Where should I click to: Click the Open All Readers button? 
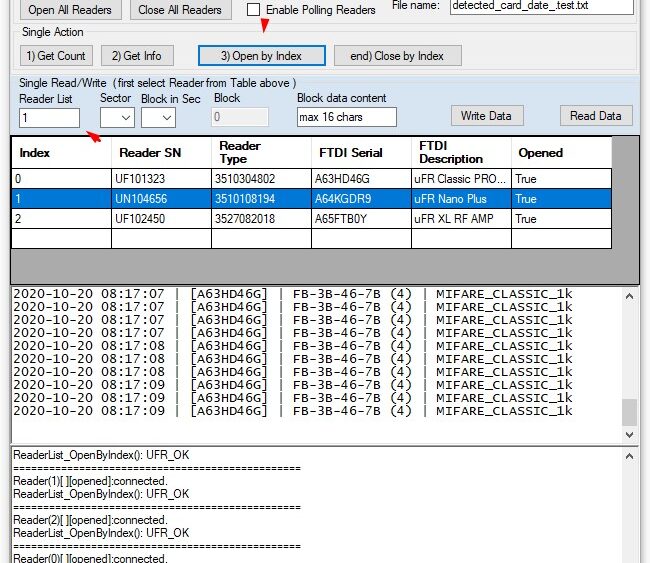[x=70, y=10]
